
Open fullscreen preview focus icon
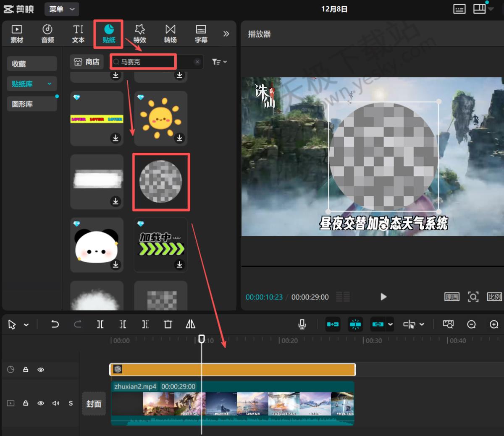pos(473,297)
